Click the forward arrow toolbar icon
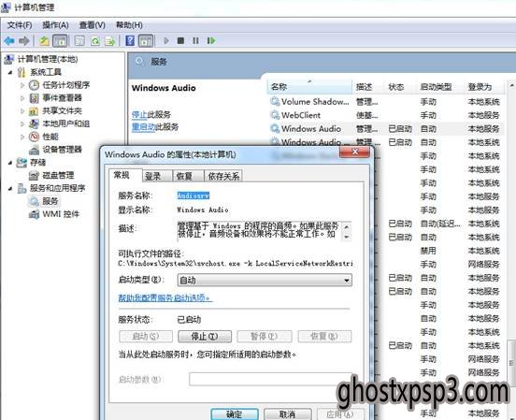The width and height of the screenshot is (516, 420). coord(24,41)
